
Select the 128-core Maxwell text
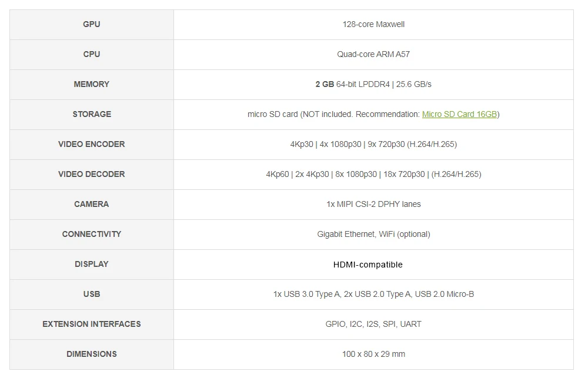(x=373, y=24)
